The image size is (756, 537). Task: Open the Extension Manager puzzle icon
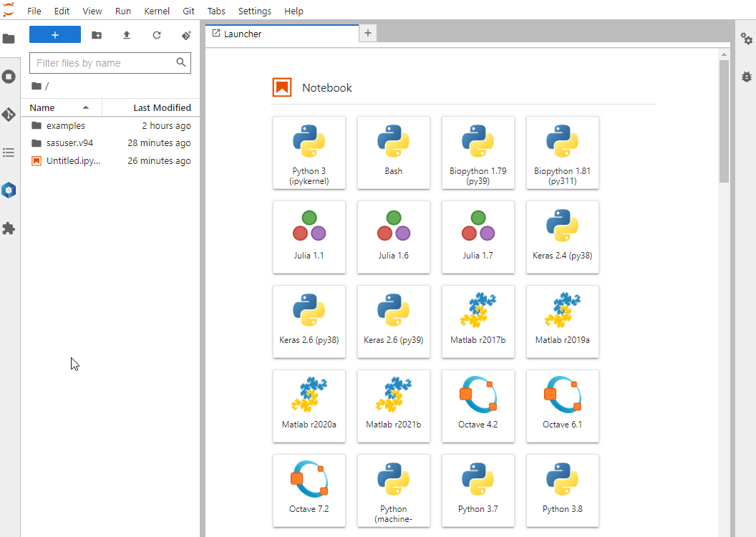[x=9, y=228]
